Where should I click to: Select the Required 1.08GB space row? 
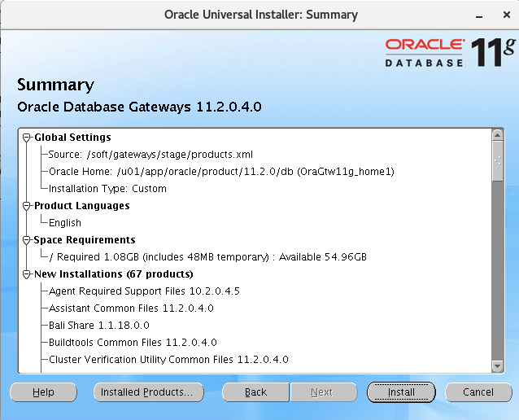pos(207,257)
